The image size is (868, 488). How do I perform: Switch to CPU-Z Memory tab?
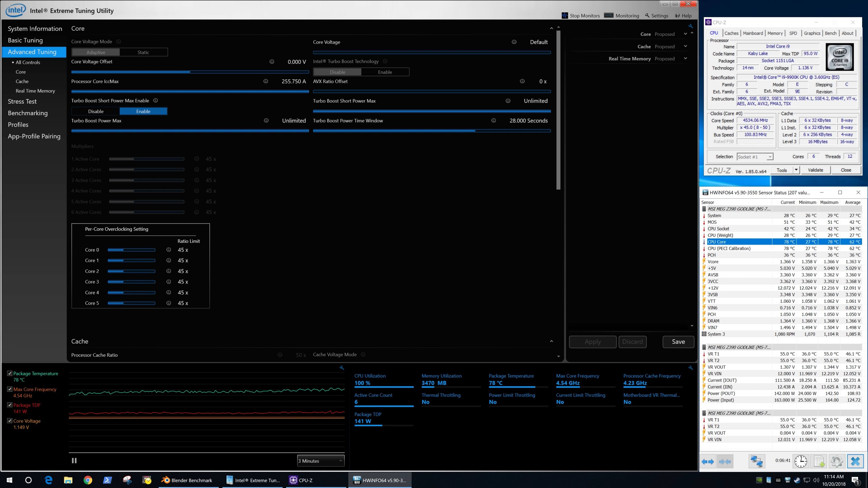[x=775, y=33]
